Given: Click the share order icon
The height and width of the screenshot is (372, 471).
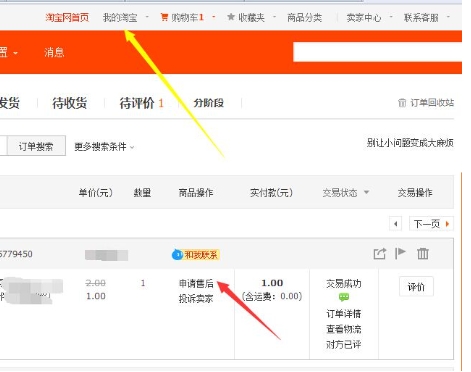Looking at the screenshot, I should click(380, 254).
